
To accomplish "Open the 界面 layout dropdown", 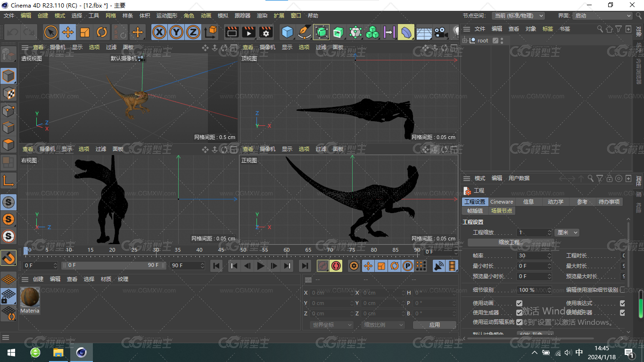I will pyautogui.click(x=602, y=16).
